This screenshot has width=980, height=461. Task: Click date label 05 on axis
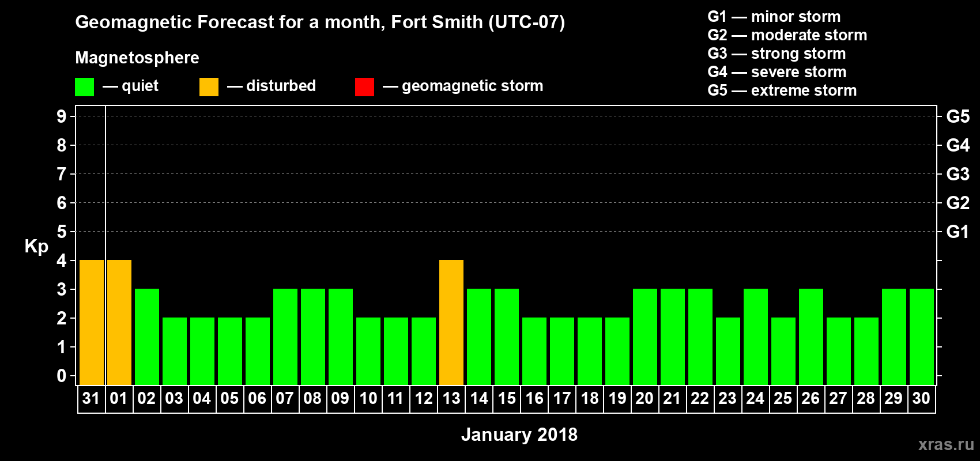pos(229,398)
